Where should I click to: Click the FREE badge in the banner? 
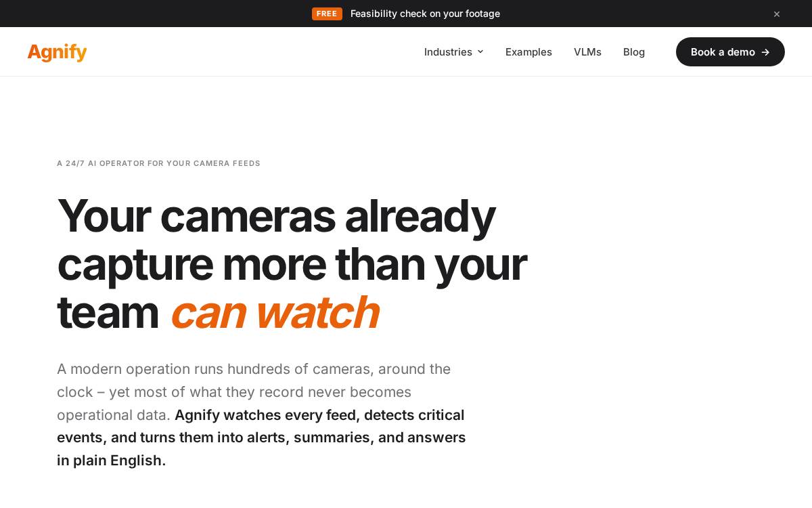[327, 14]
